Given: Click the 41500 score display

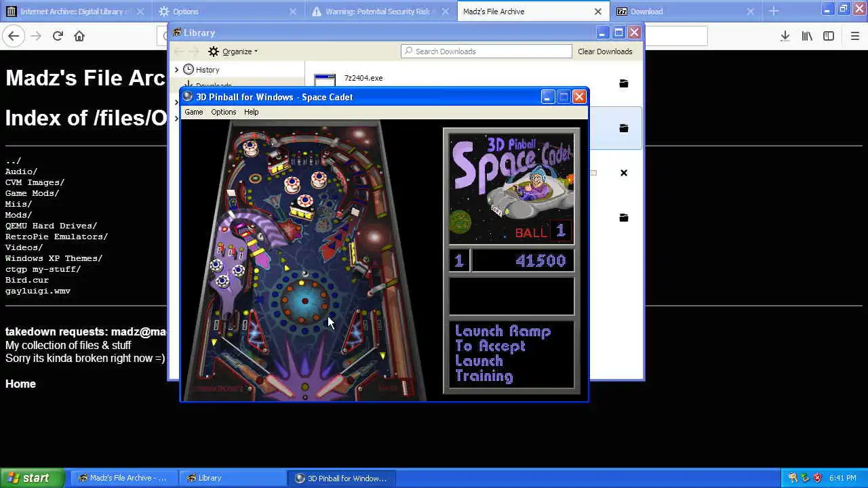Looking at the screenshot, I should pos(523,261).
